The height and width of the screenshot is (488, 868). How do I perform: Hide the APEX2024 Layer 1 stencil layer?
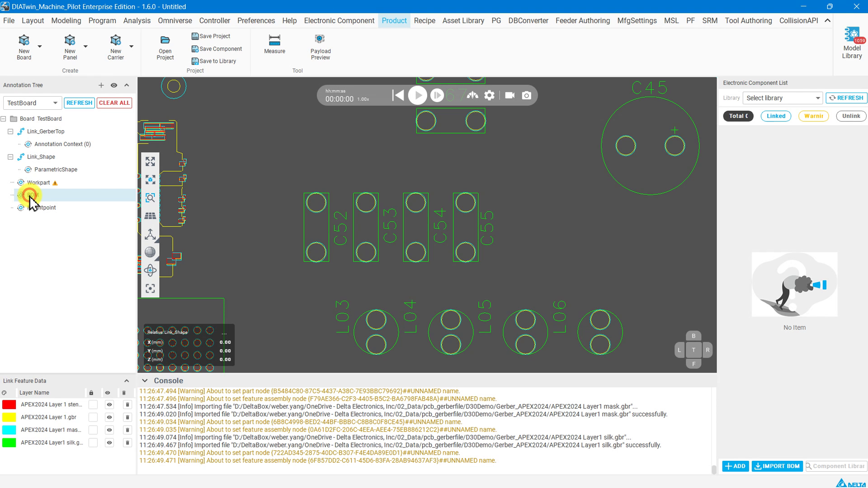(109, 404)
